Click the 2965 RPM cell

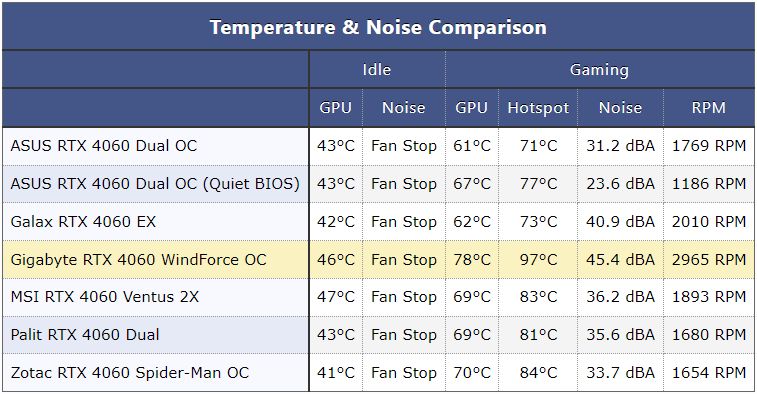click(x=709, y=260)
